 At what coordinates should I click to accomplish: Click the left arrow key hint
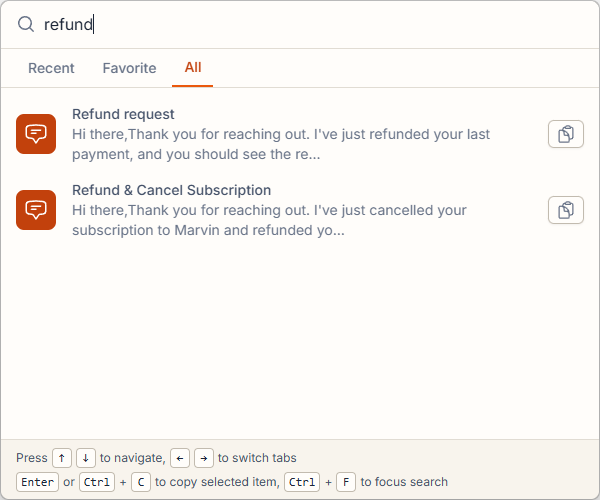coord(180,458)
